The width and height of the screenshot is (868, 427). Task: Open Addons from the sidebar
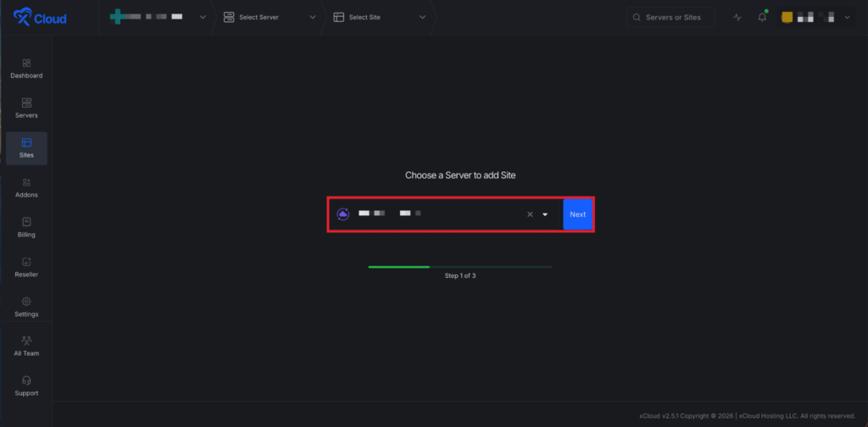[26, 182]
